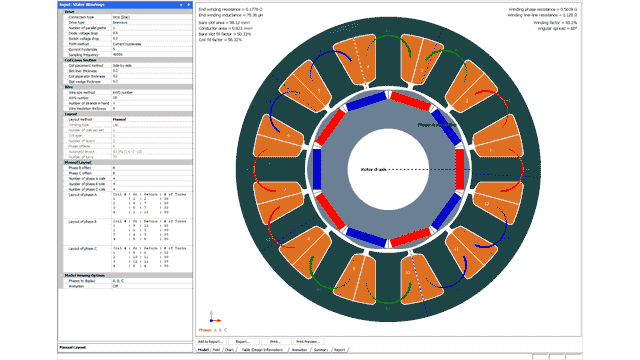640x360 pixels.
Task: Click the Phases A B C legend
Action: [x=213, y=330]
